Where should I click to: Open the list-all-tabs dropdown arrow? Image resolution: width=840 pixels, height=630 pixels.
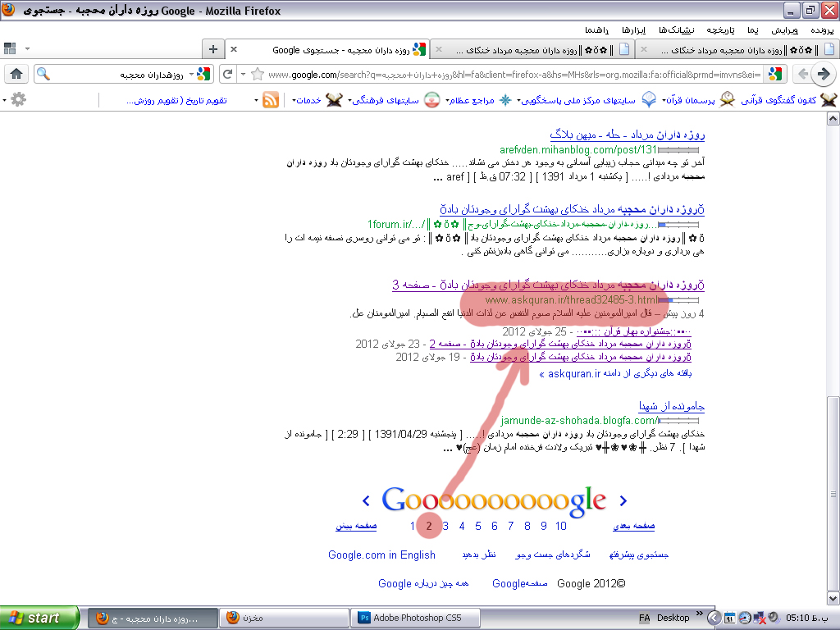point(27,48)
